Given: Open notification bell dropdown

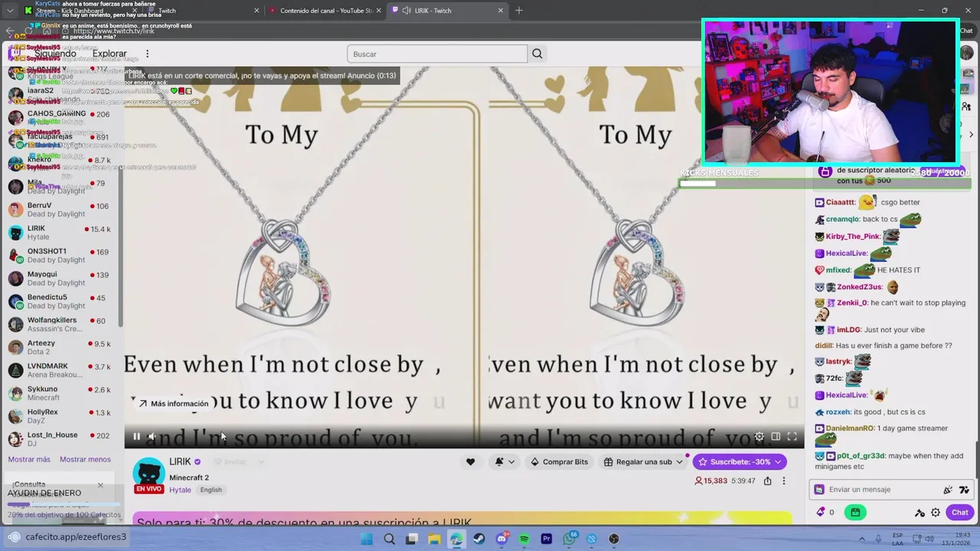Looking at the screenshot, I should point(505,461).
